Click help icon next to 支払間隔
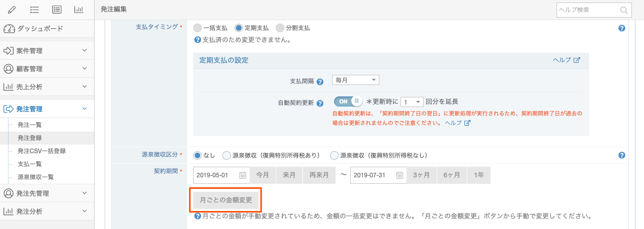Image resolution: width=644 pixels, height=229 pixels. [x=320, y=81]
